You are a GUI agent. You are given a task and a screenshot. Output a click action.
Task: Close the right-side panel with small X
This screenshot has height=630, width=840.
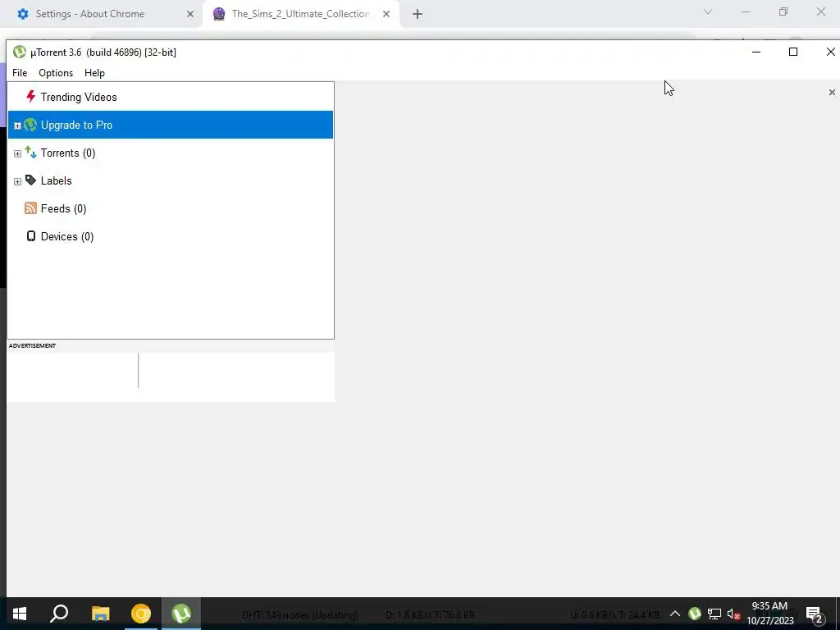pyautogui.click(x=832, y=92)
